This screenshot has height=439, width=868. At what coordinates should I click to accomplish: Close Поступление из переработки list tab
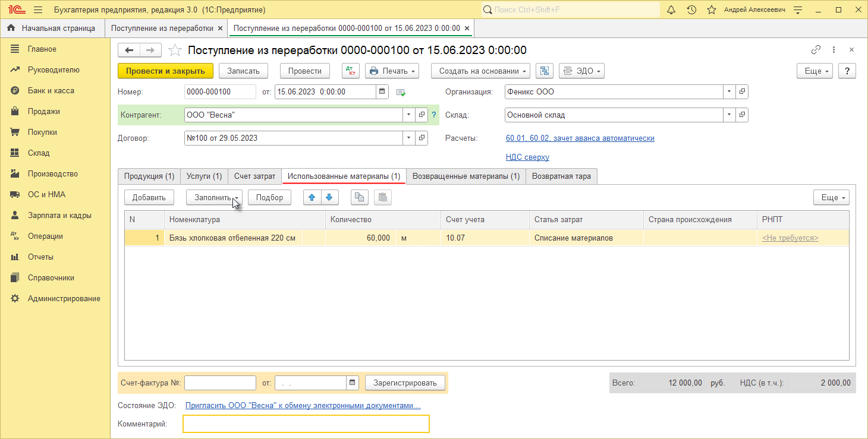click(x=220, y=28)
